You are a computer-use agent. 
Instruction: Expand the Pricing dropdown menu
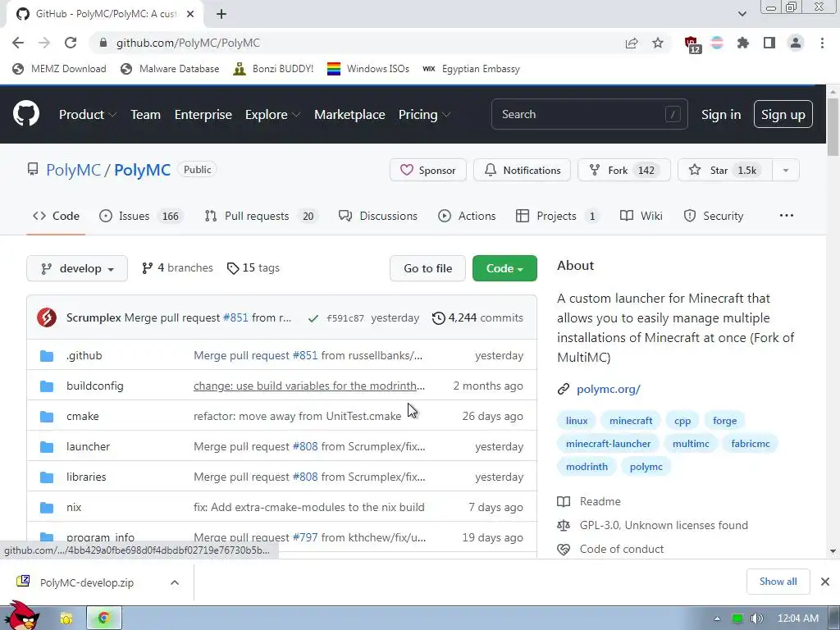[x=424, y=114]
